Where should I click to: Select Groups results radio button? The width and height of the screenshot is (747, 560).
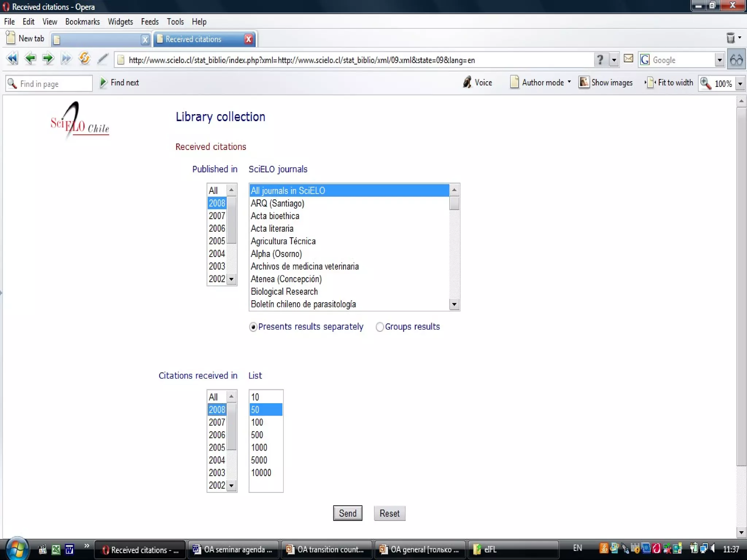pos(380,327)
